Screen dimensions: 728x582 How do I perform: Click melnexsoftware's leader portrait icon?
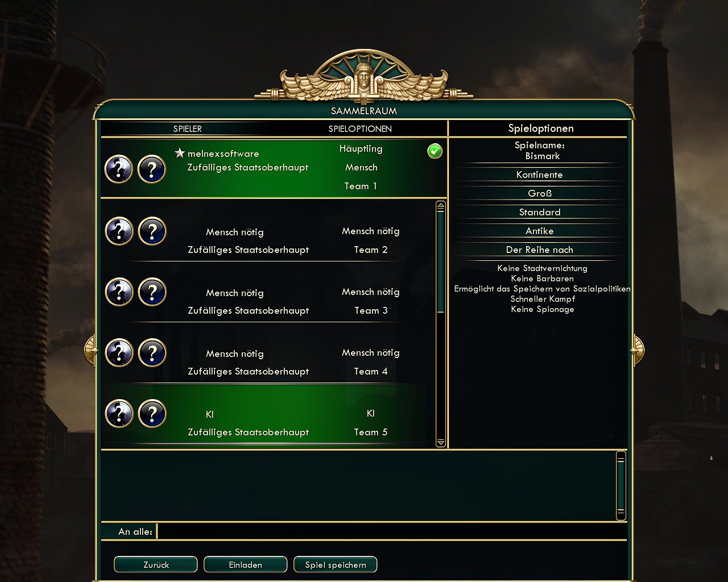tap(119, 169)
